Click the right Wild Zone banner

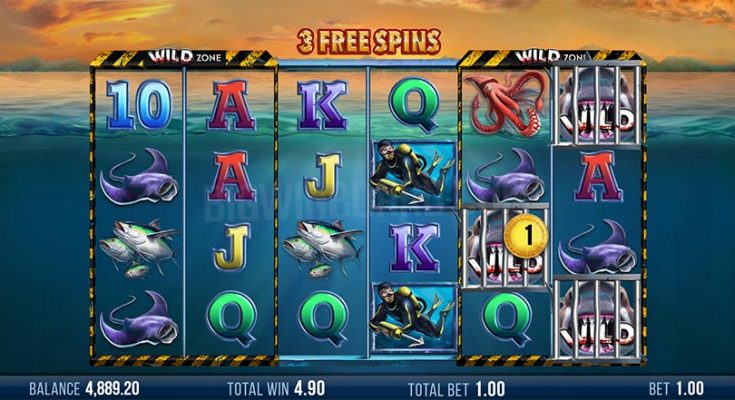point(551,58)
